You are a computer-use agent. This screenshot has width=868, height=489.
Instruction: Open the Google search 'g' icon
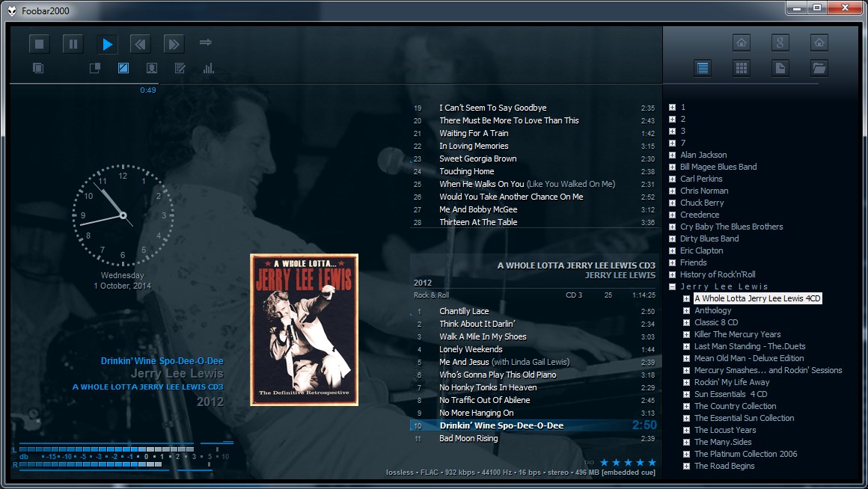(x=780, y=43)
